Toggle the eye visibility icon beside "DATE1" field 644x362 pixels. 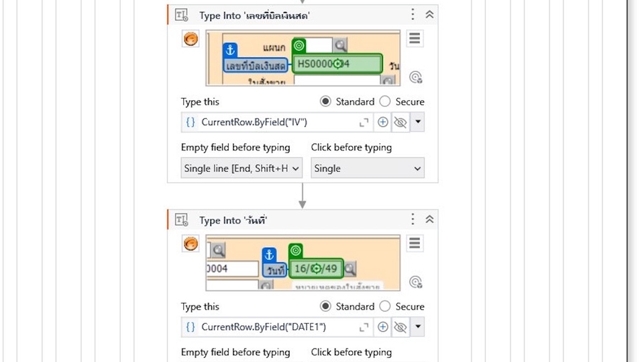pyautogui.click(x=400, y=327)
